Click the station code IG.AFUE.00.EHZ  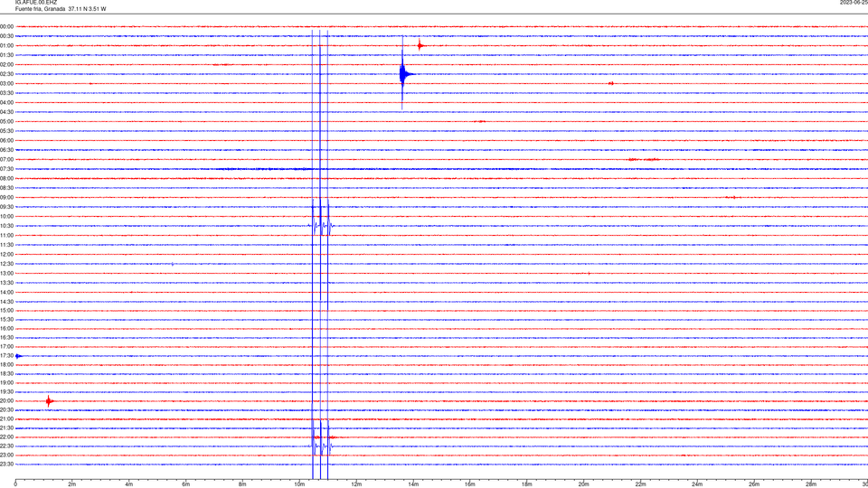(35, 3)
